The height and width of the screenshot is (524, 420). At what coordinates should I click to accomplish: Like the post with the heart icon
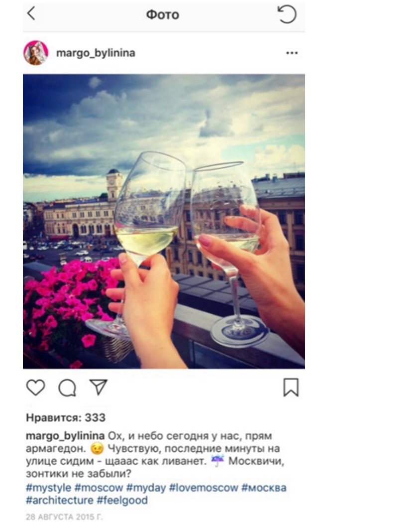35,388
